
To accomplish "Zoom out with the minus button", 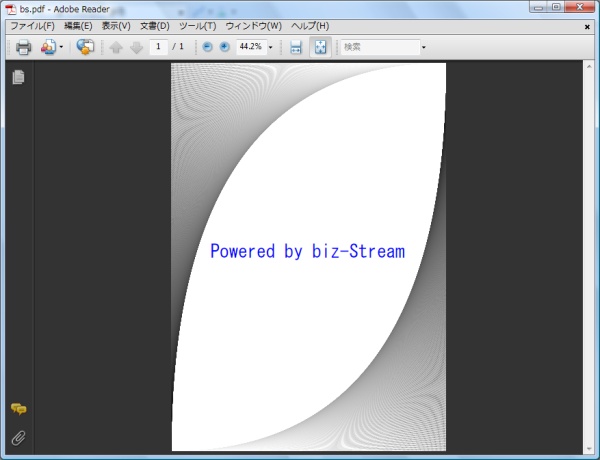I will 207,47.
